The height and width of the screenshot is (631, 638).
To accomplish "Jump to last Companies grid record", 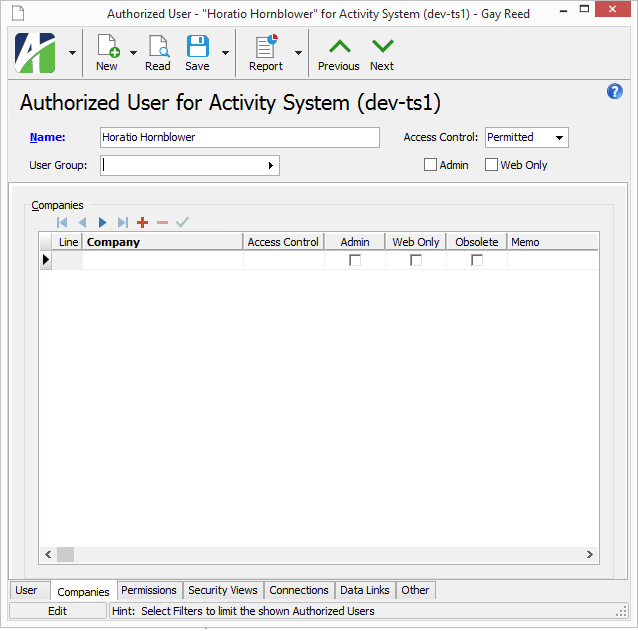I will (122, 223).
